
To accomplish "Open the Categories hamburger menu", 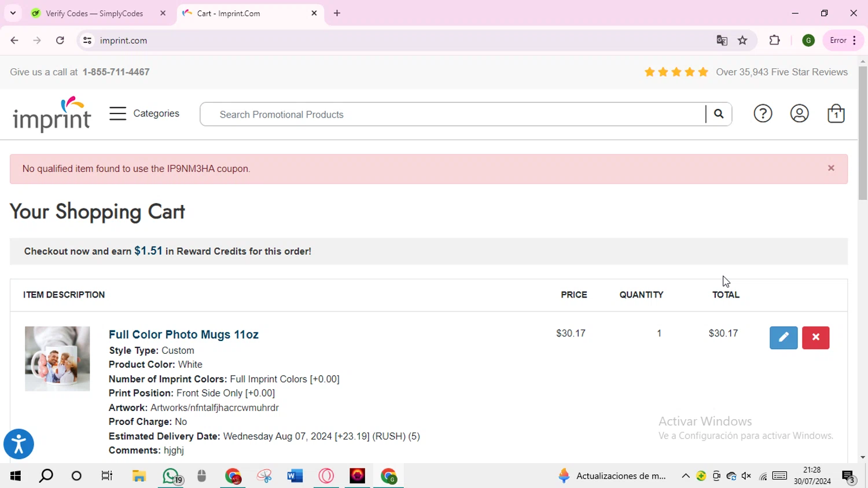I will click(144, 113).
